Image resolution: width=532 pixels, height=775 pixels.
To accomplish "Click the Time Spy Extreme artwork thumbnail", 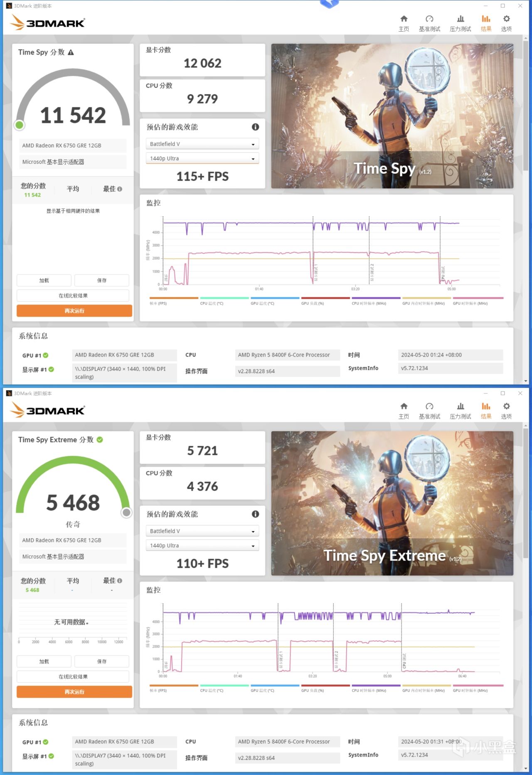I will 392,503.
